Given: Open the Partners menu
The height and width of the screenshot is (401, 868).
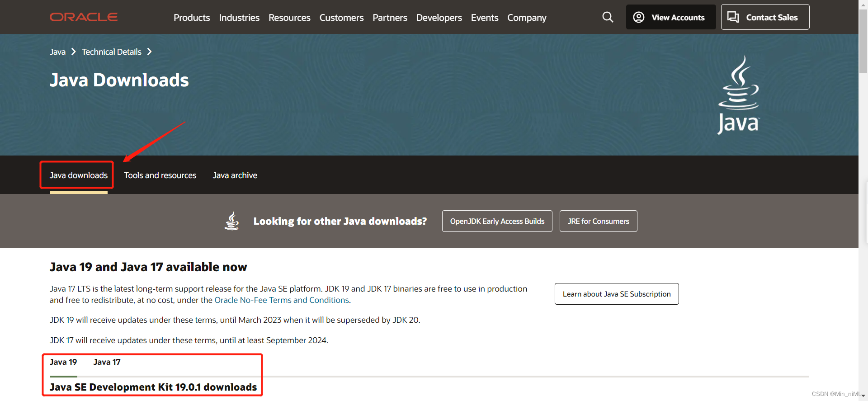Looking at the screenshot, I should (x=390, y=18).
